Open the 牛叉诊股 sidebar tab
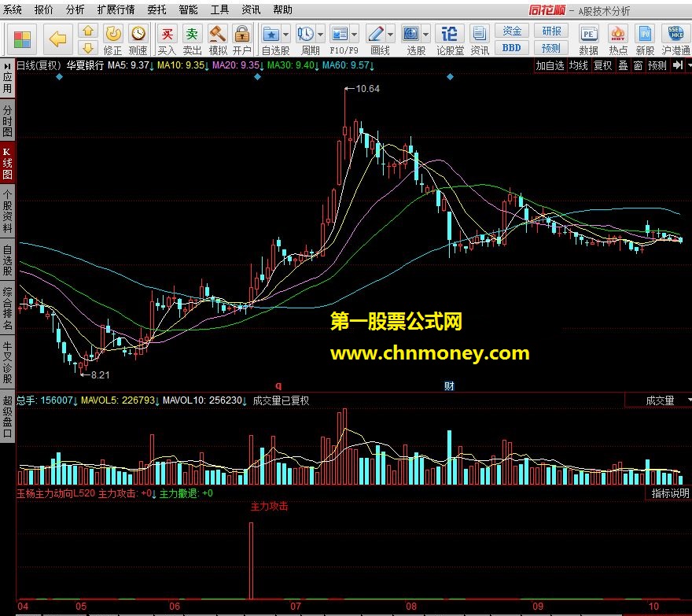This screenshot has height=616, width=692. [8, 362]
